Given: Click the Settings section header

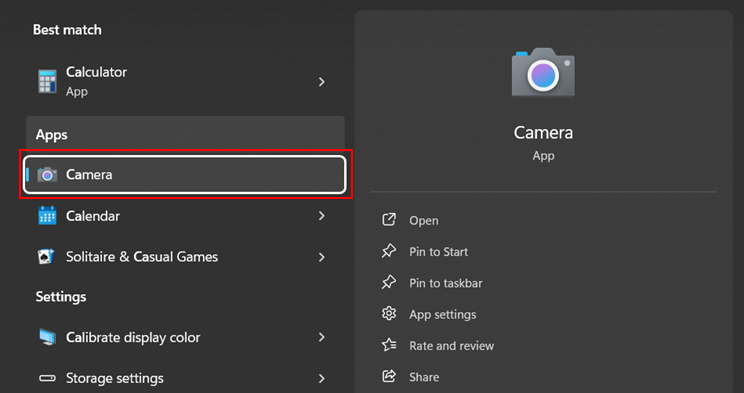Looking at the screenshot, I should pyautogui.click(x=61, y=297).
